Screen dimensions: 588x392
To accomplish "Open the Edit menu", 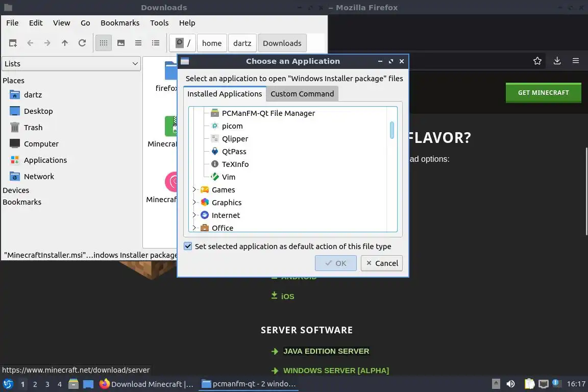I will (36, 23).
